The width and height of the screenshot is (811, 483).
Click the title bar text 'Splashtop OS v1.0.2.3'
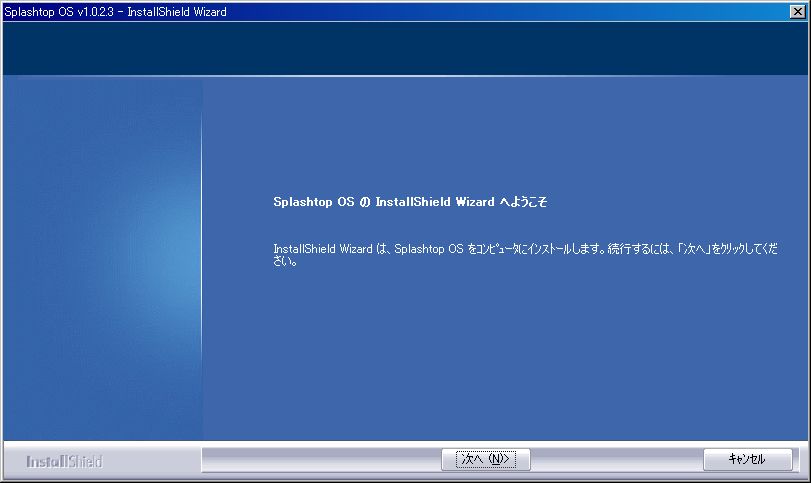point(58,12)
